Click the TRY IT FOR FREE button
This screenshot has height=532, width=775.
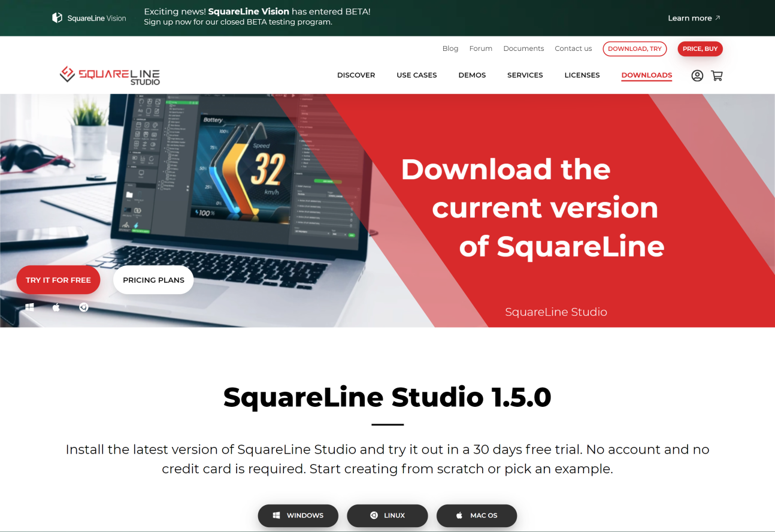[58, 280]
